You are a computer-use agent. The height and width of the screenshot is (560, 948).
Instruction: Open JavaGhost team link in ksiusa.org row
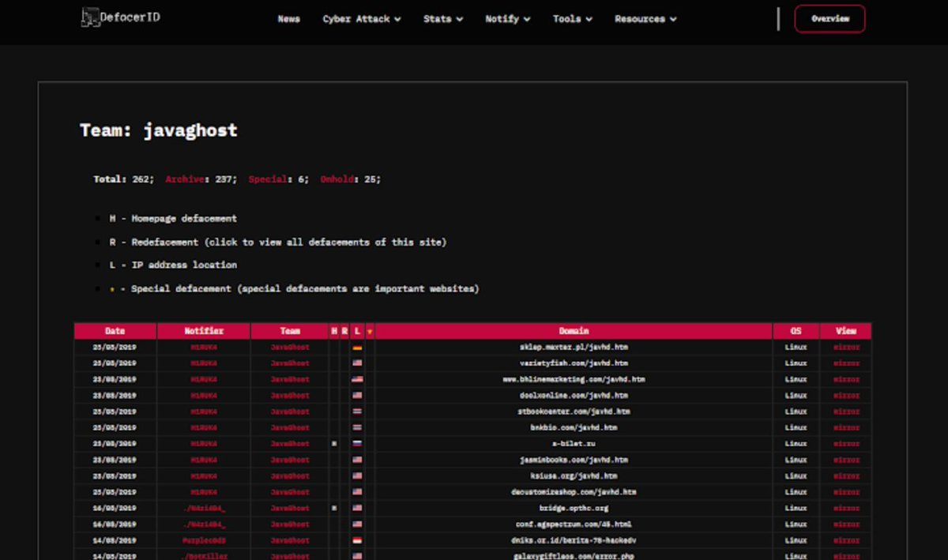290,476
